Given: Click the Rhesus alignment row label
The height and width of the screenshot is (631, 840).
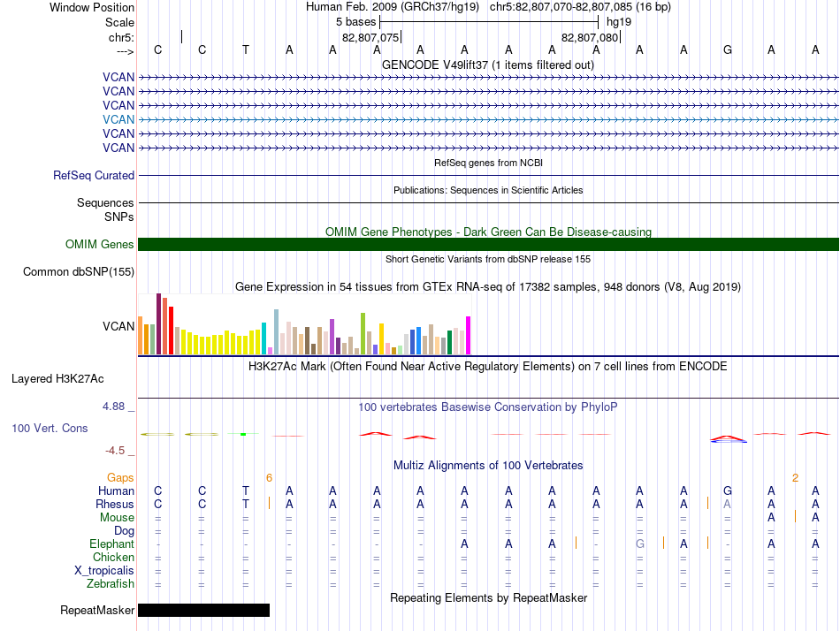Looking at the screenshot, I should click(x=115, y=504).
